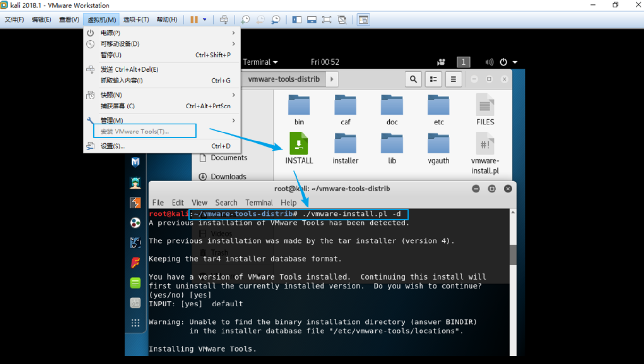This screenshot has height=364, width=644.
Task: Select the bin folder
Action: [299, 109]
